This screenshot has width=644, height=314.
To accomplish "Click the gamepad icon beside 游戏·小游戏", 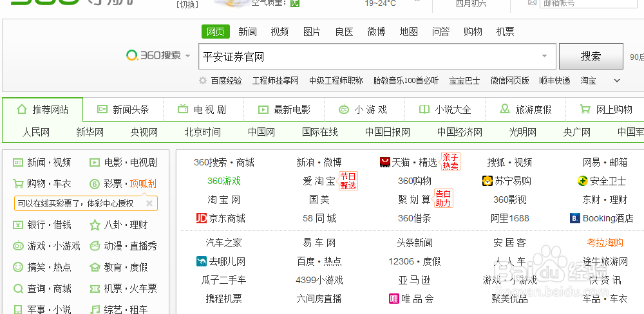I will tap(18, 246).
